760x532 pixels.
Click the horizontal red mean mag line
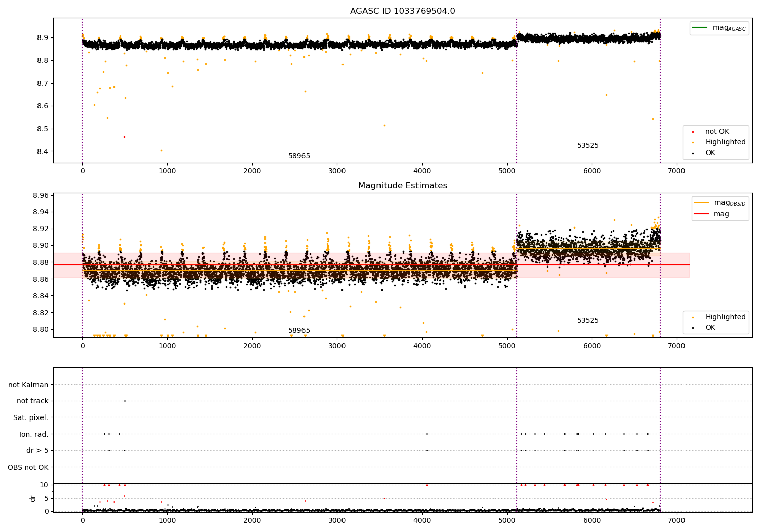[371, 265]
